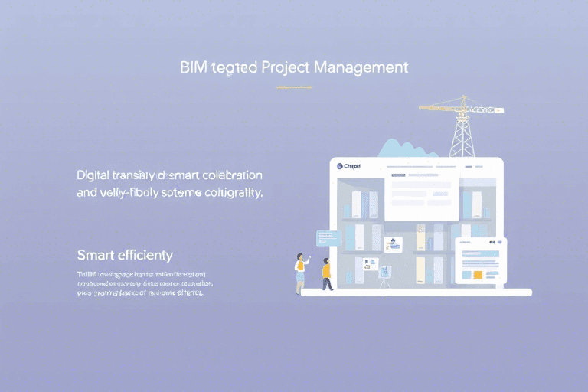
Task: Open the small picture card on the lower floor
Action: point(370,264)
